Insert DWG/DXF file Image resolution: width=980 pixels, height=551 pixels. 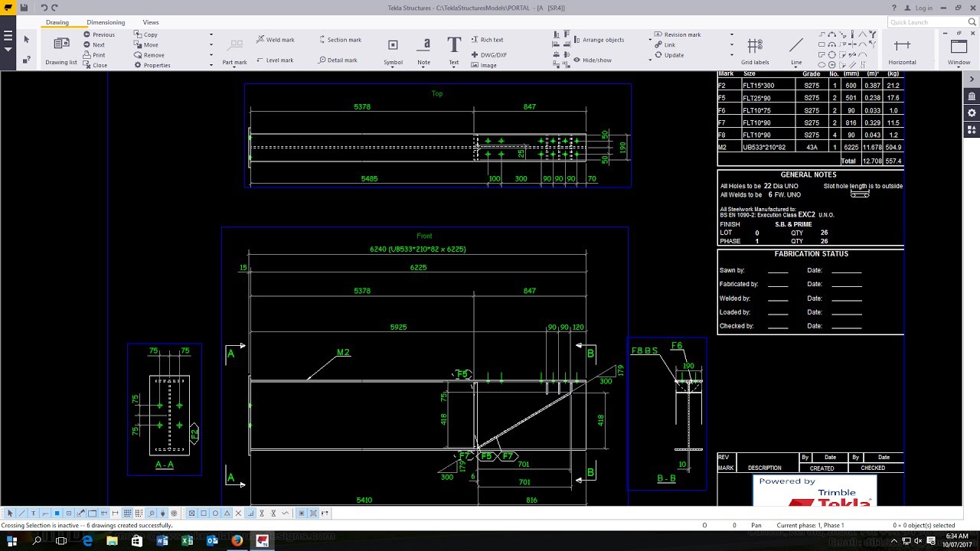tap(488, 55)
